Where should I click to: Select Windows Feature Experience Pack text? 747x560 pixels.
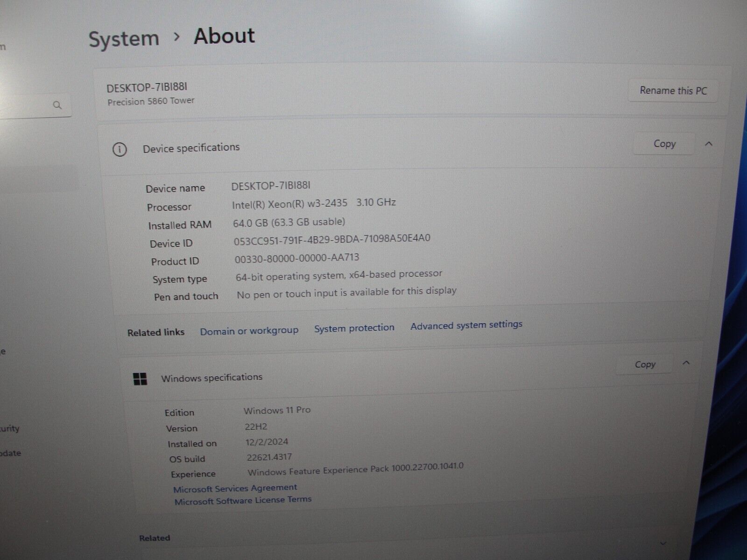(355, 469)
